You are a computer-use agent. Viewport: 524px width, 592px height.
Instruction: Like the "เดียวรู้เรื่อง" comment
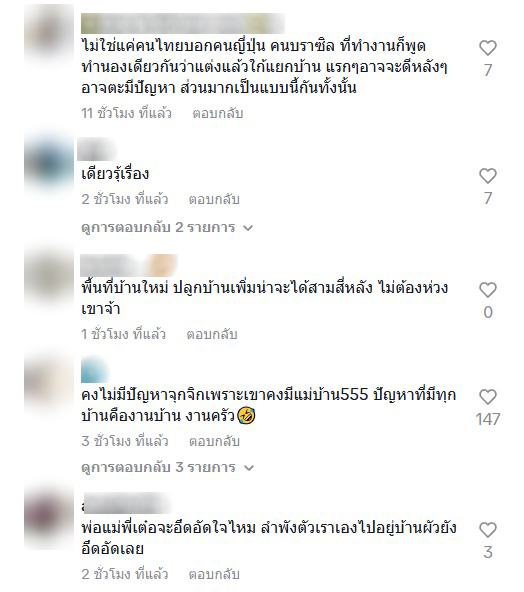pos(487,176)
